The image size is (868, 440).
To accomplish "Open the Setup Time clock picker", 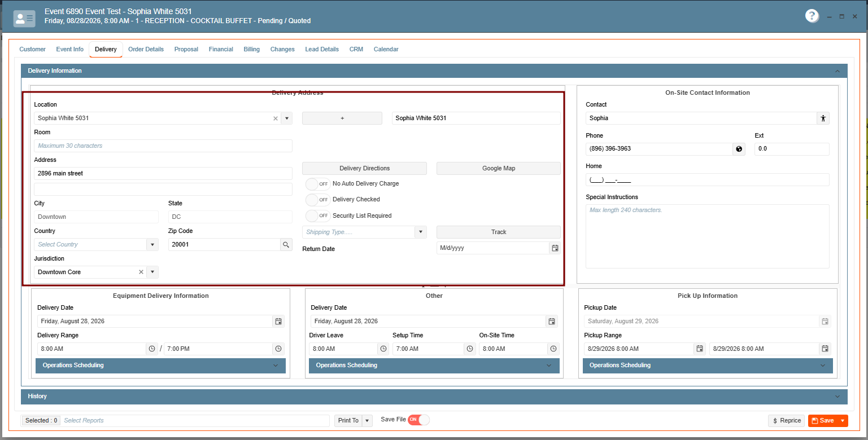I will [470, 349].
